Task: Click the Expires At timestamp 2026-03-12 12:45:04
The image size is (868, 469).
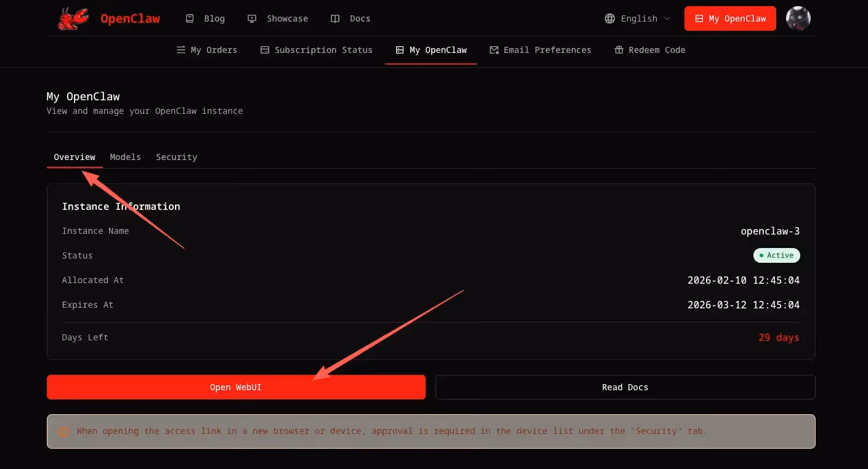Action: pos(744,305)
